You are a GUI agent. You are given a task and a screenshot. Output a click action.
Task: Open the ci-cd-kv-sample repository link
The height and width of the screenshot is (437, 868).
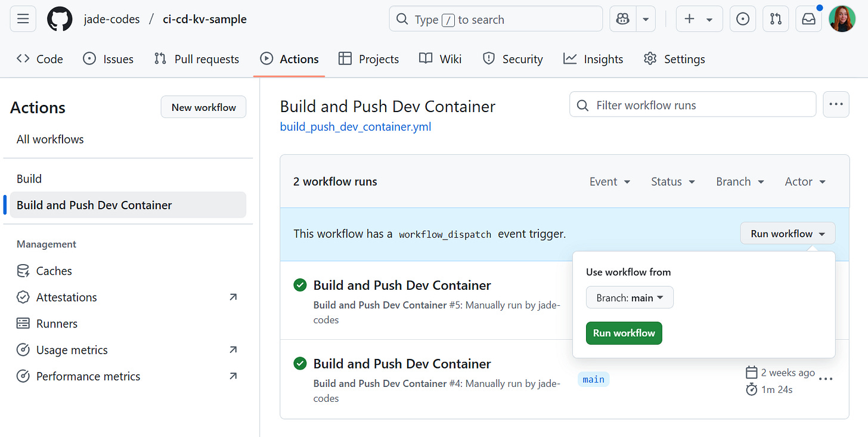pos(204,19)
